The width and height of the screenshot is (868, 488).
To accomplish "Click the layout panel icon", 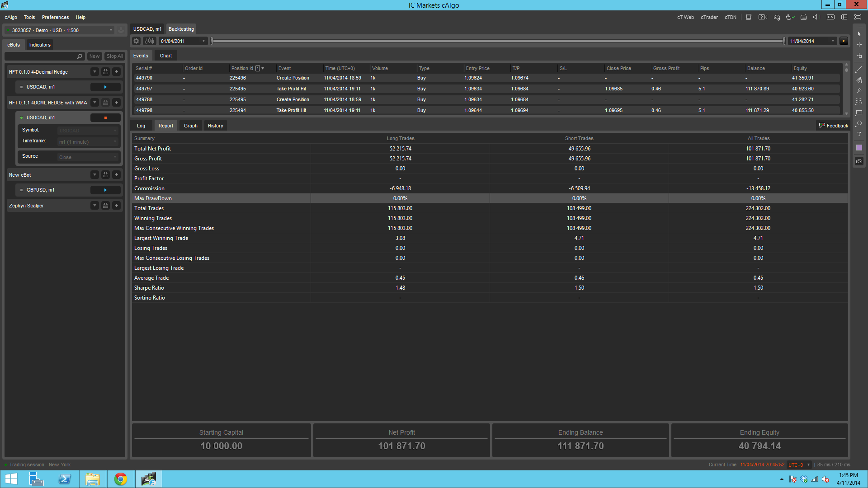I will [844, 17].
